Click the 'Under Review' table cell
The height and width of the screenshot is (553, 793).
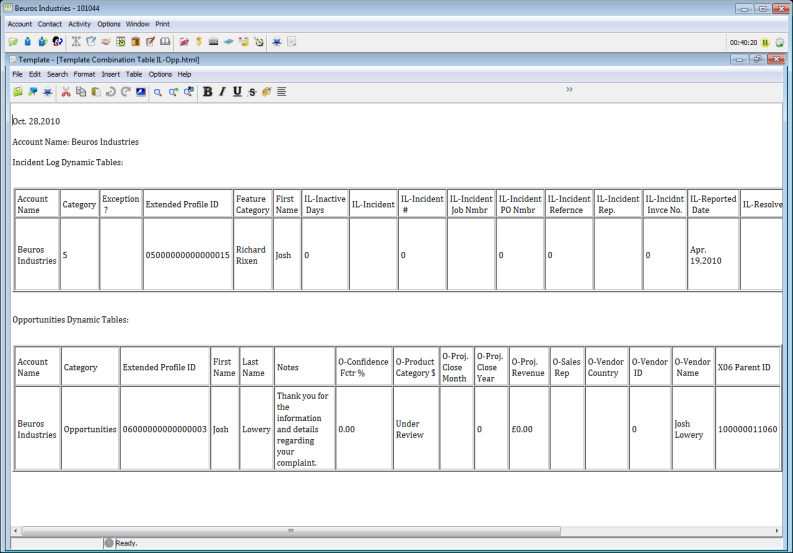(x=416, y=429)
